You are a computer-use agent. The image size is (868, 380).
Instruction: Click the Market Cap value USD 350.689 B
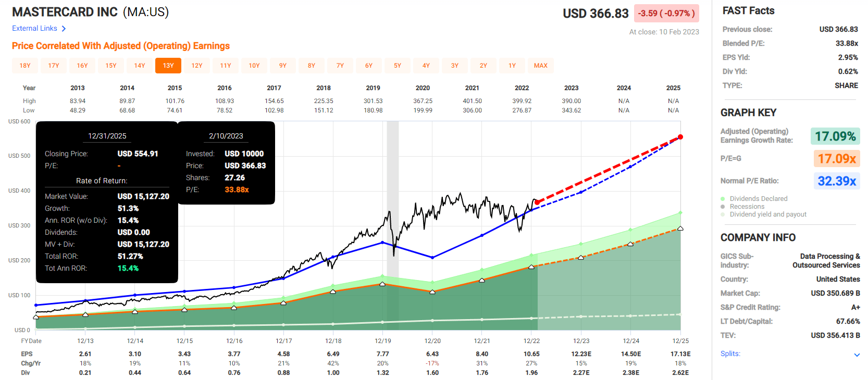(835, 293)
